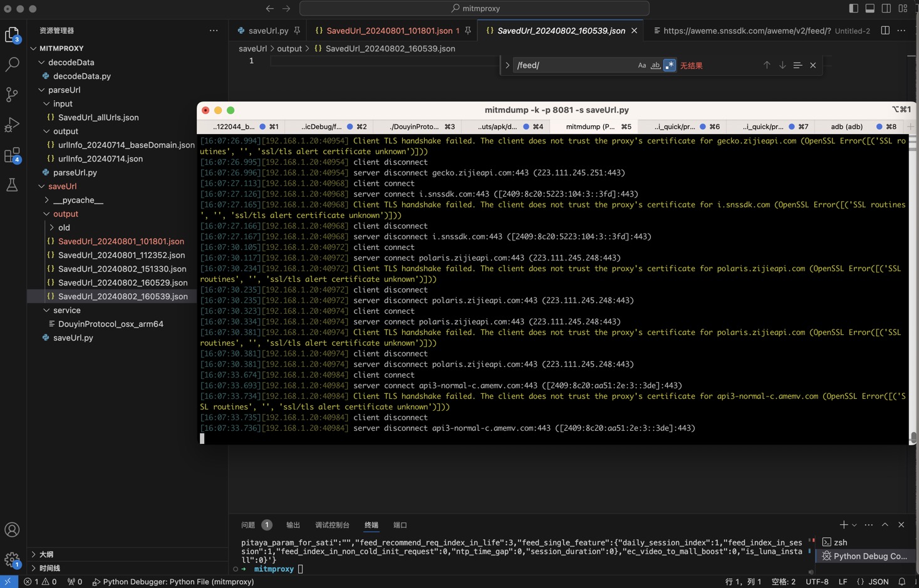Maximize the panel with up chevron
919x588 pixels.
[x=885, y=525]
